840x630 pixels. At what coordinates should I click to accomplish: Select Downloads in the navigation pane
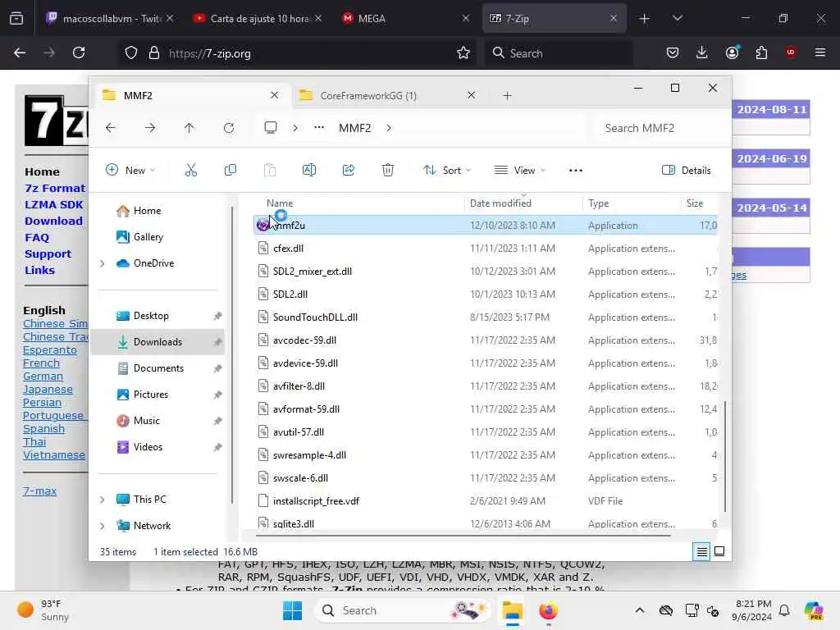point(158,342)
